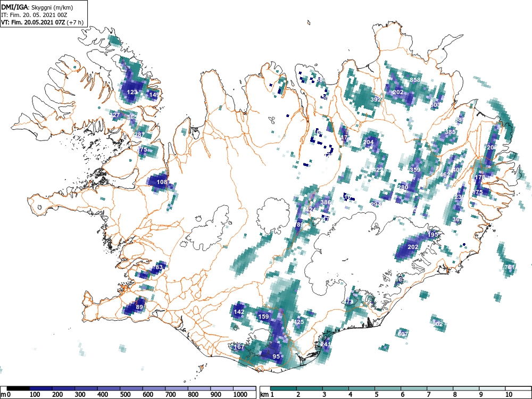Click the '4' label on the km legend
This screenshot has width=532, height=399.
click(350, 395)
